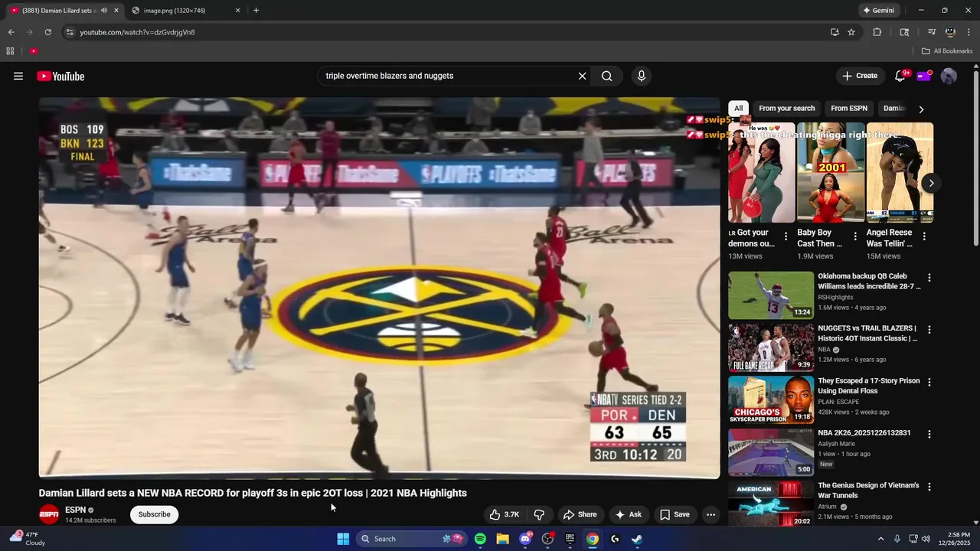Screen dimensions: 980x551
Task: Open Chrome apps grid in bookmarks bar
Action: (x=10, y=51)
